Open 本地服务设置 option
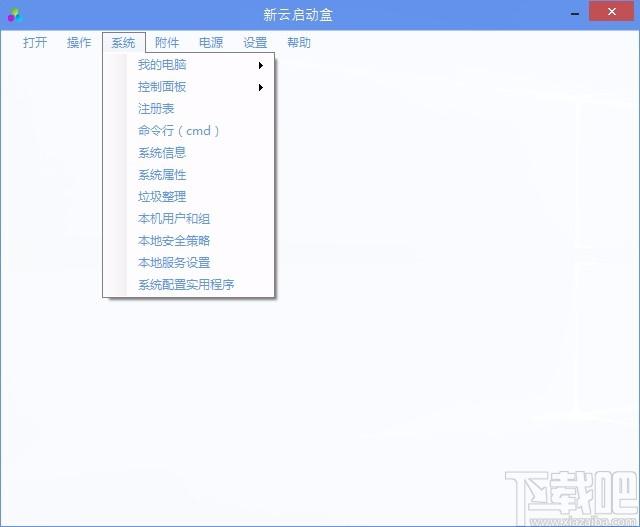640x527 pixels. pyautogui.click(x=174, y=263)
